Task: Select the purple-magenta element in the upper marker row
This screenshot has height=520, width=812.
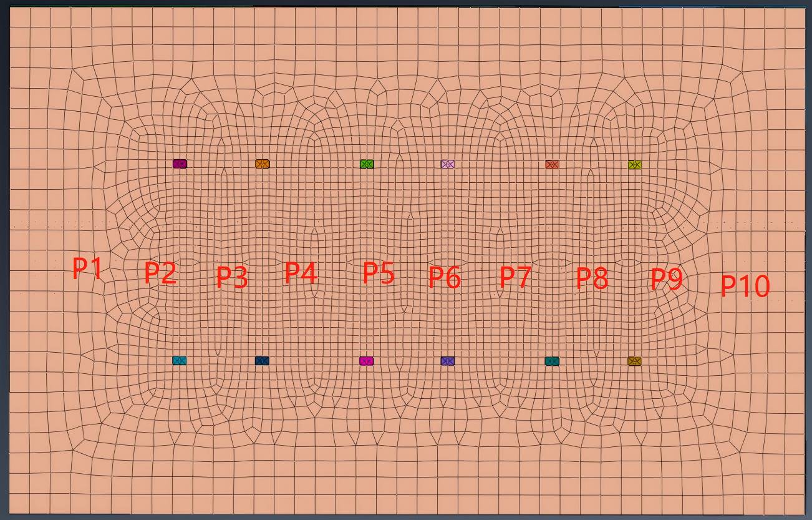Action: [180, 164]
